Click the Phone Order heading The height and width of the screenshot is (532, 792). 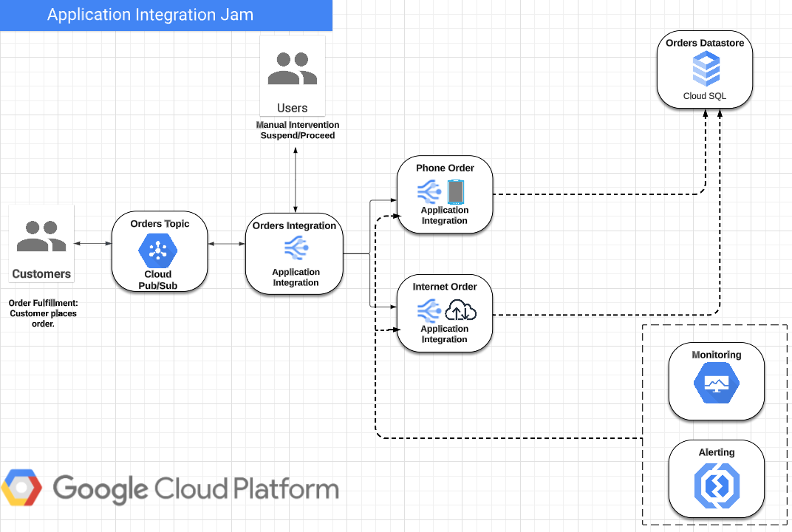click(x=445, y=168)
